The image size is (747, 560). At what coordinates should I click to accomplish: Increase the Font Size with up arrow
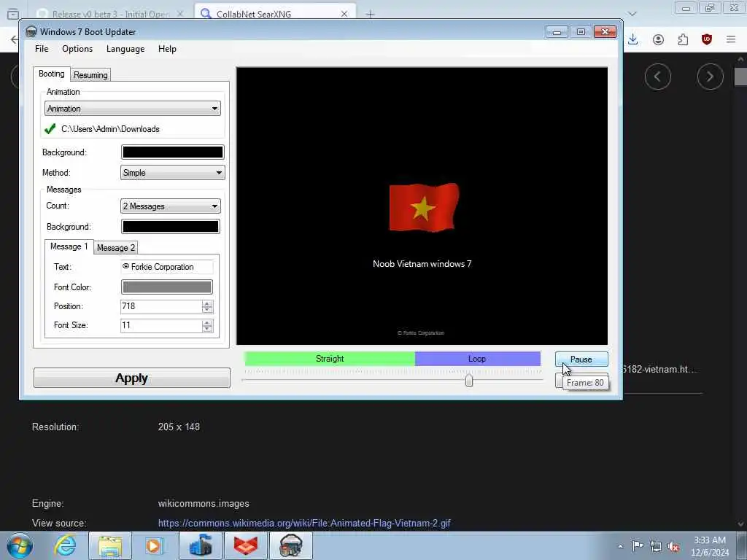pyautogui.click(x=206, y=322)
